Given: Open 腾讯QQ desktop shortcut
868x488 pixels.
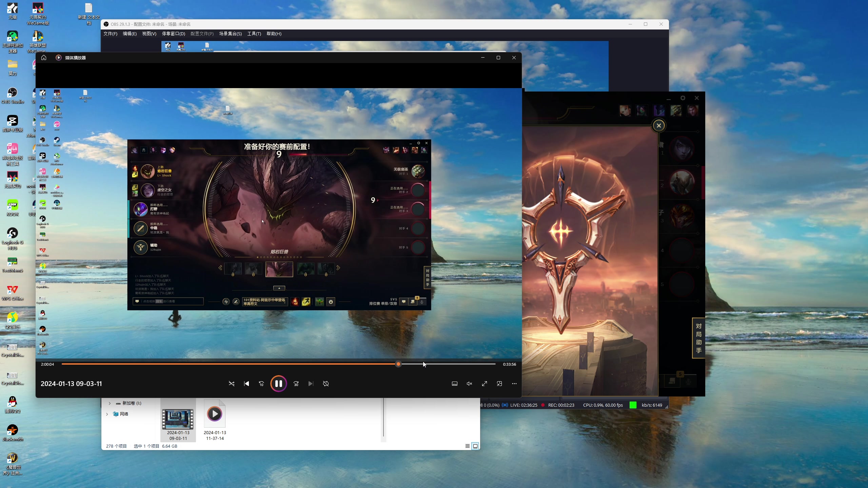Looking at the screenshot, I should coord(13,405).
